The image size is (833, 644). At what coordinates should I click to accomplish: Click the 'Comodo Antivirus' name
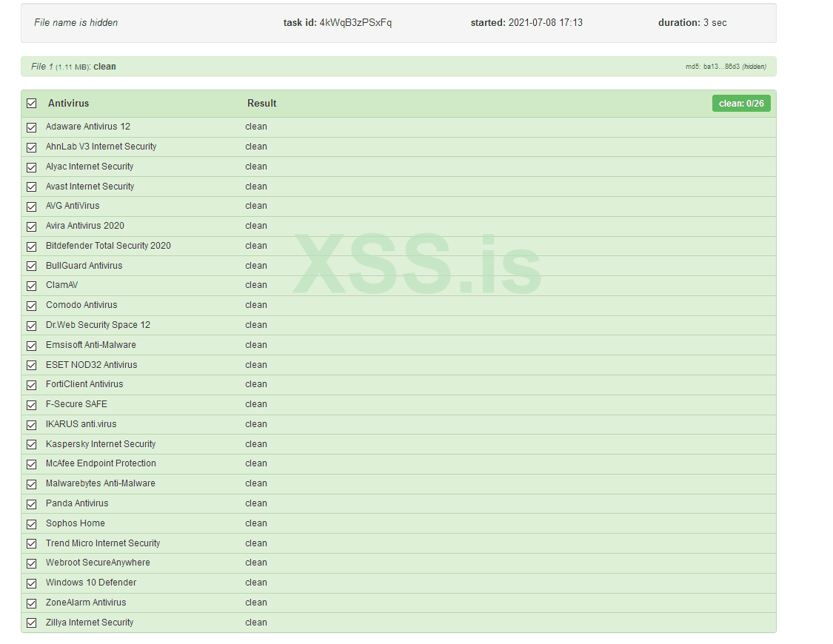[81, 305]
